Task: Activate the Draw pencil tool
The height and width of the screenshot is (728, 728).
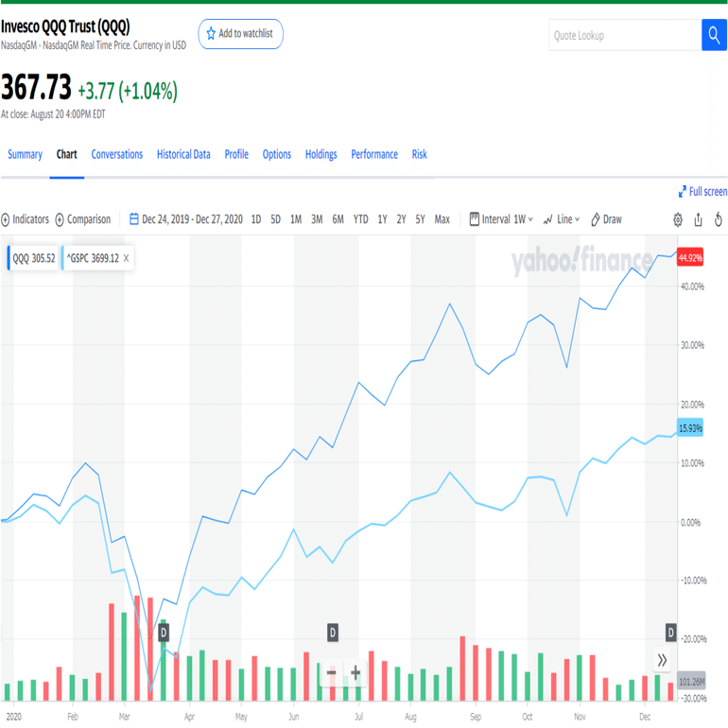Action: (606, 219)
